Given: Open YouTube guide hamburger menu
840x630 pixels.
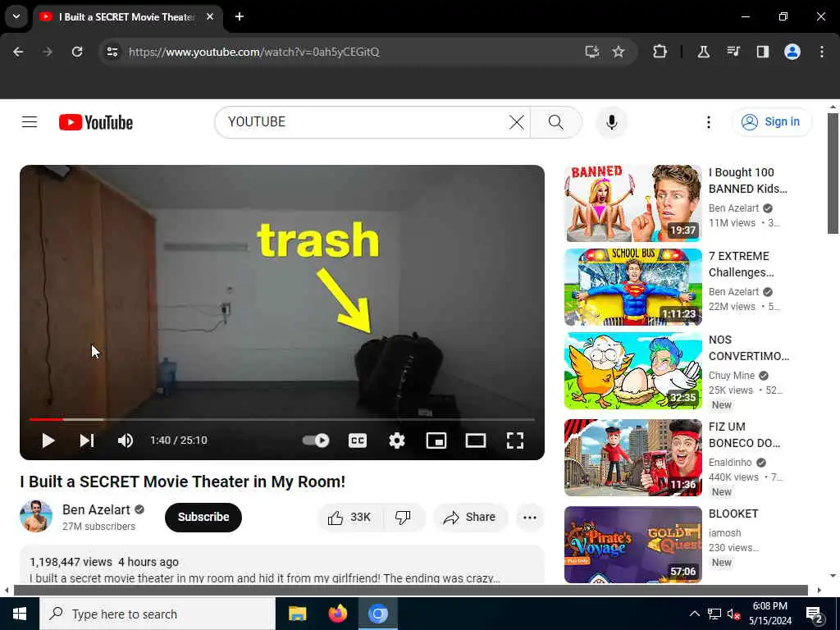Looking at the screenshot, I should coord(30,122).
